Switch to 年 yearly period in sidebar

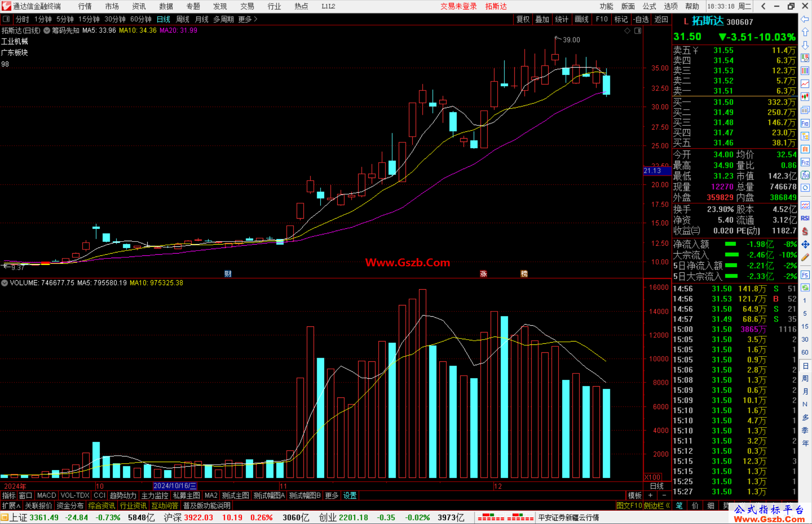click(805, 443)
